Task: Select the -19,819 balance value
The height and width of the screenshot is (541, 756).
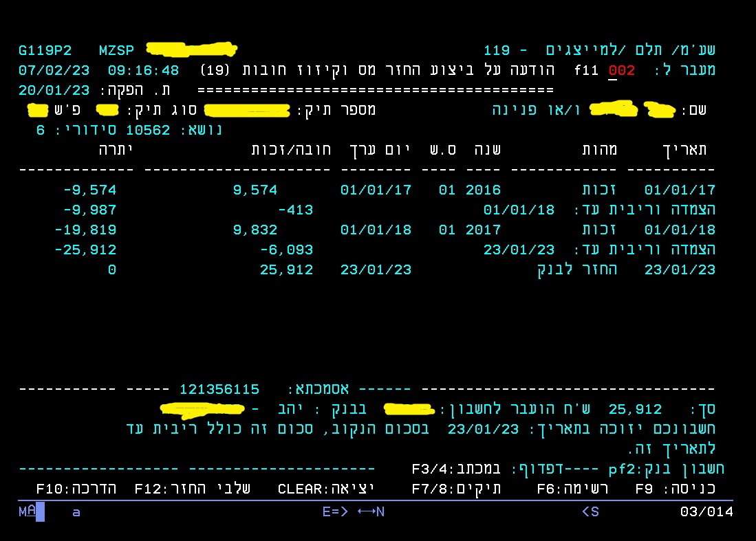Action: pos(85,230)
